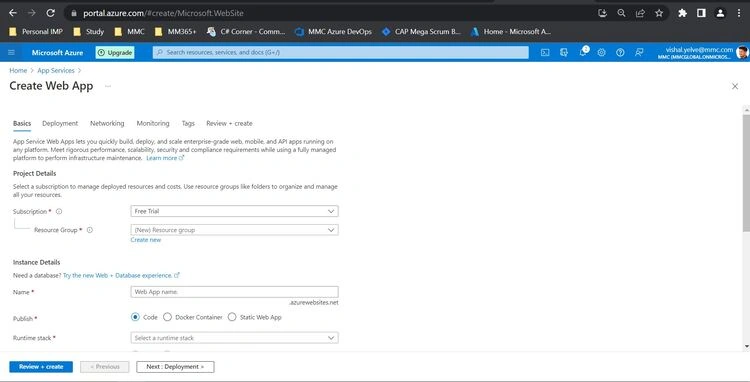Go back with the browser back arrow
The height and width of the screenshot is (382, 750).
(13, 13)
